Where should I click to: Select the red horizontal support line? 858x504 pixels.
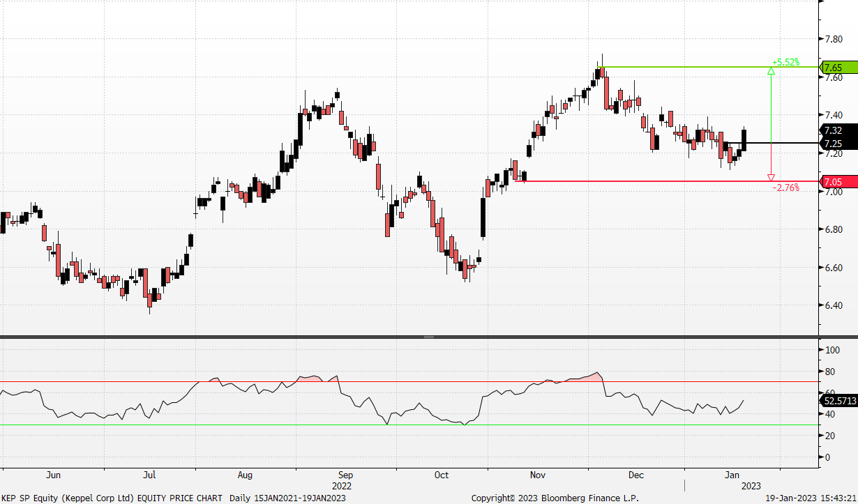[666, 181]
